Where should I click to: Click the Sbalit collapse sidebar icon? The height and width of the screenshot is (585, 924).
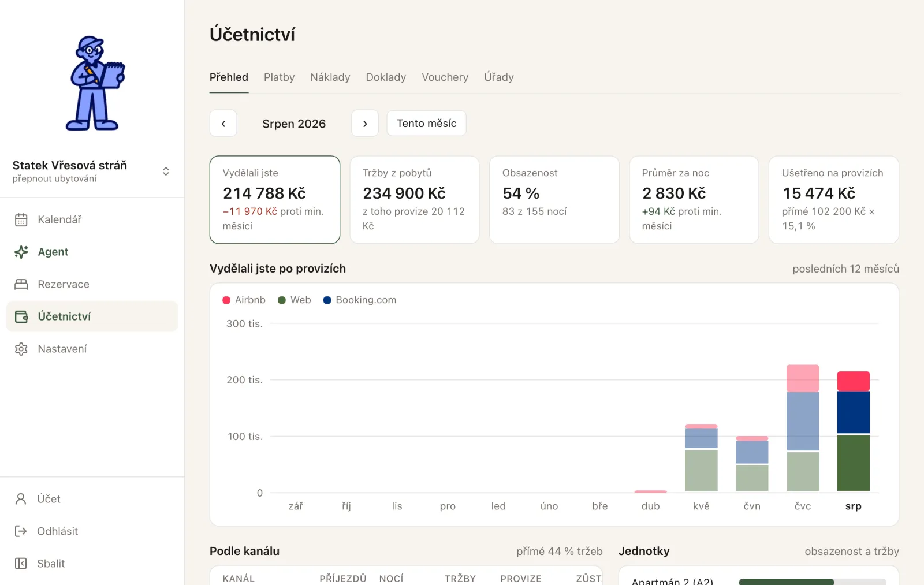pos(21,564)
